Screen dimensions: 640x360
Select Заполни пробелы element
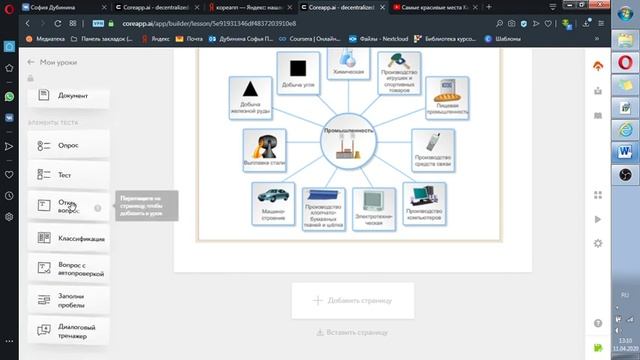point(68,300)
